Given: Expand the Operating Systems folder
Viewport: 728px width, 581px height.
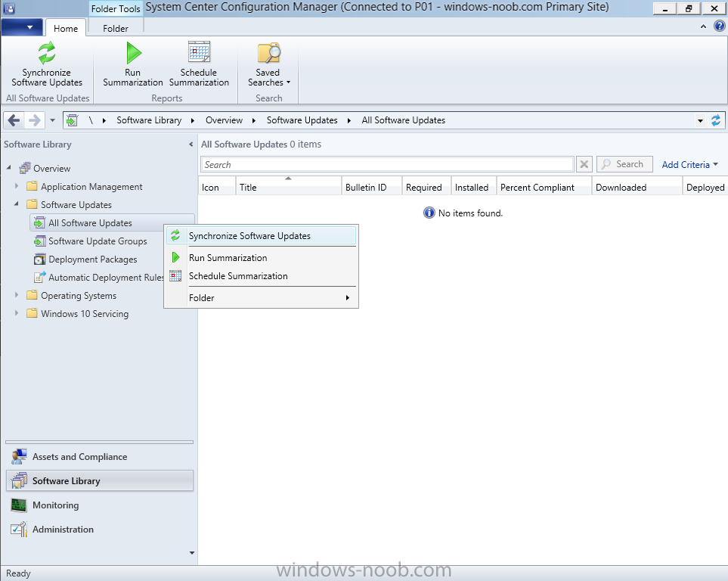Looking at the screenshot, I should click(17, 295).
